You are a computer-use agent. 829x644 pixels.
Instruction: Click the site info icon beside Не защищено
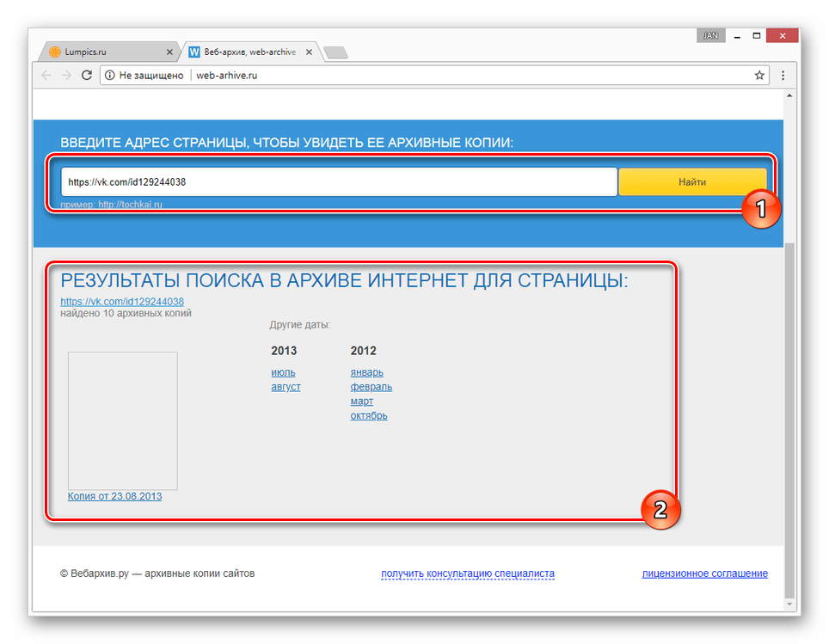tap(110, 76)
